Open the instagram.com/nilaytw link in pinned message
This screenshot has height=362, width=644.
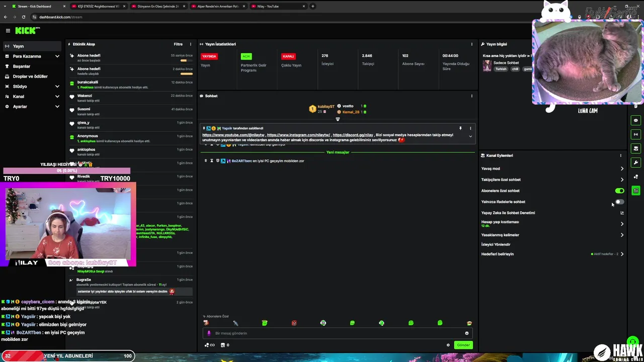pos(298,135)
